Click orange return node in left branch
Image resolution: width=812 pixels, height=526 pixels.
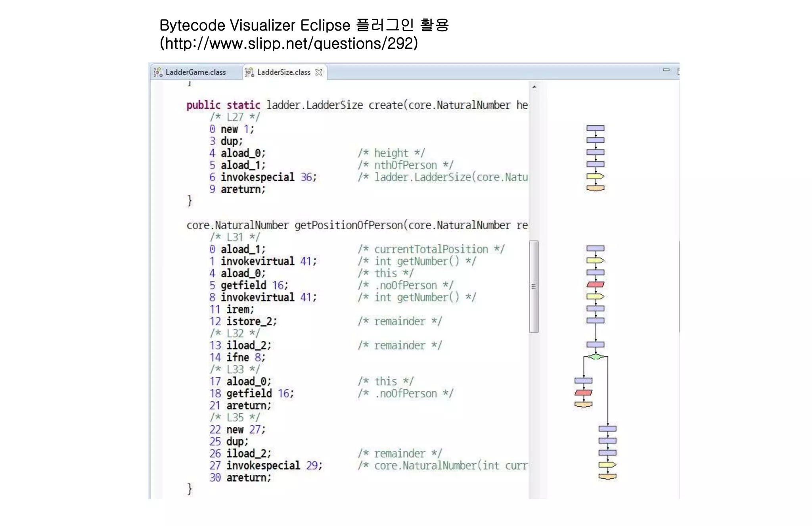point(584,404)
